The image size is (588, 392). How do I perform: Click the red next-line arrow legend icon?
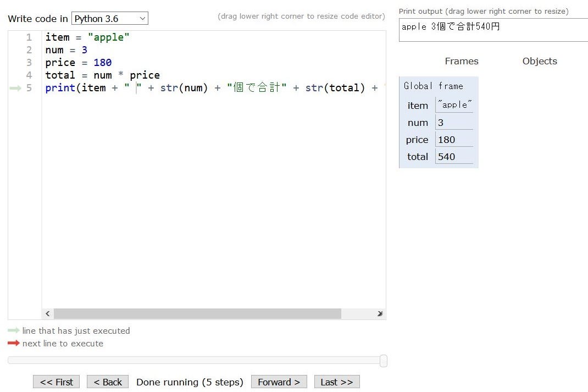[12, 343]
